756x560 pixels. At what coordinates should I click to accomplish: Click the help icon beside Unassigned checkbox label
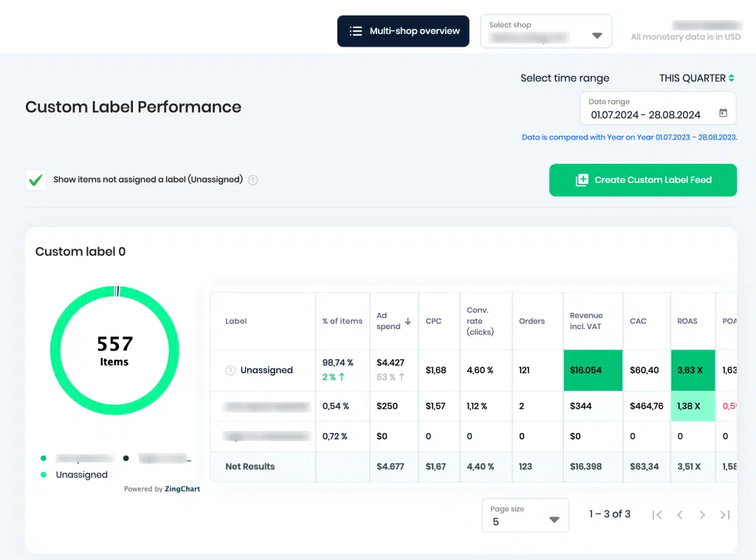253,180
